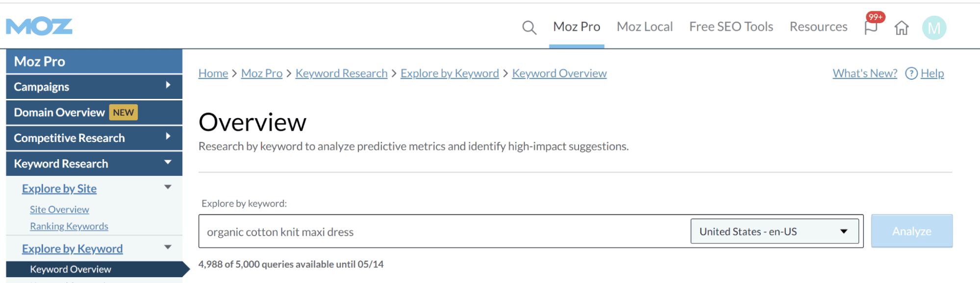Expand the Campaigns sidebar arrow
Image resolution: width=980 pixels, height=283 pixels.
pyautogui.click(x=168, y=85)
